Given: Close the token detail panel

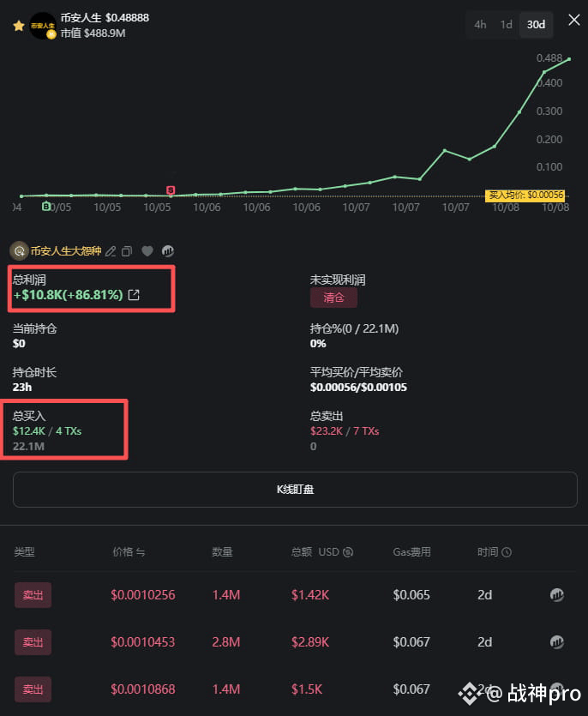Looking at the screenshot, I should pos(573,20).
